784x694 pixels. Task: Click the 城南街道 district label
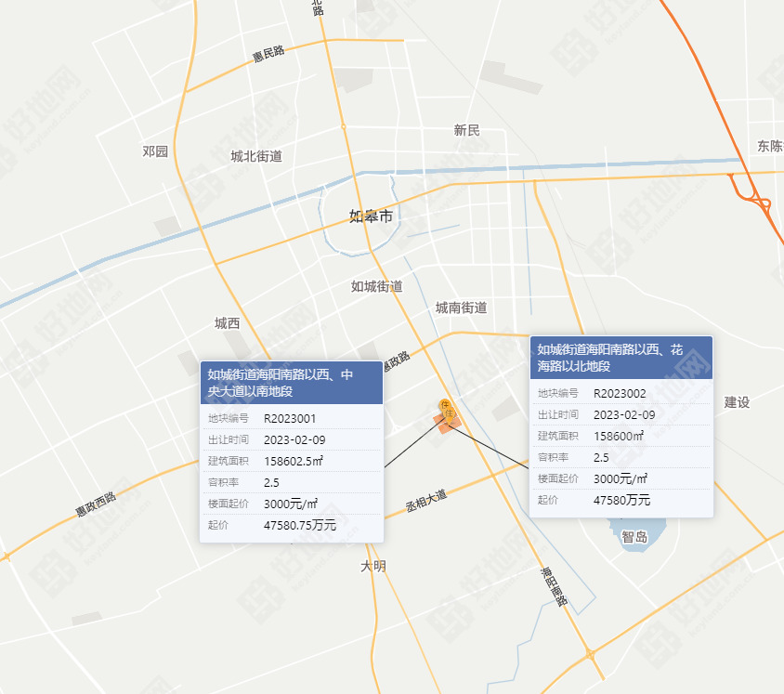click(x=461, y=308)
